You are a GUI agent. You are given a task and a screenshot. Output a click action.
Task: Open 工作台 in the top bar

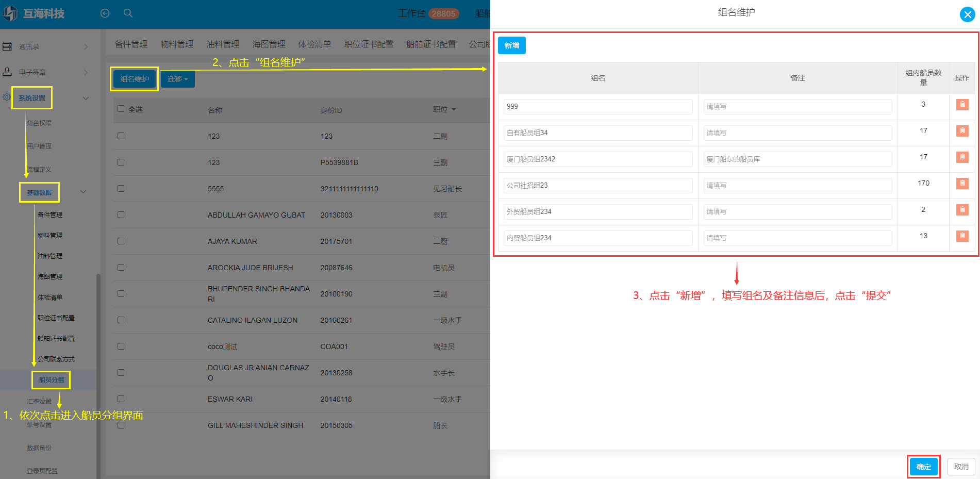[411, 13]
